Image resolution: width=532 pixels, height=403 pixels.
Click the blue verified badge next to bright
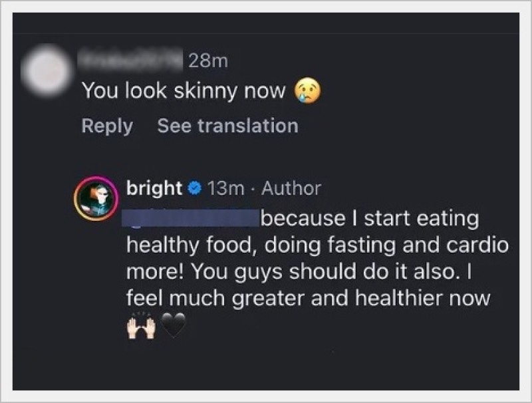tap(194, 188)
